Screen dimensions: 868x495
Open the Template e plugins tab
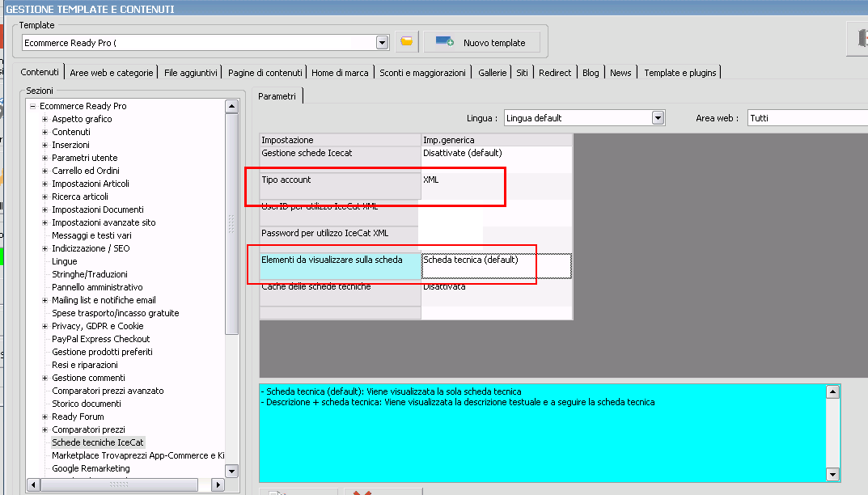click(680, 73)
